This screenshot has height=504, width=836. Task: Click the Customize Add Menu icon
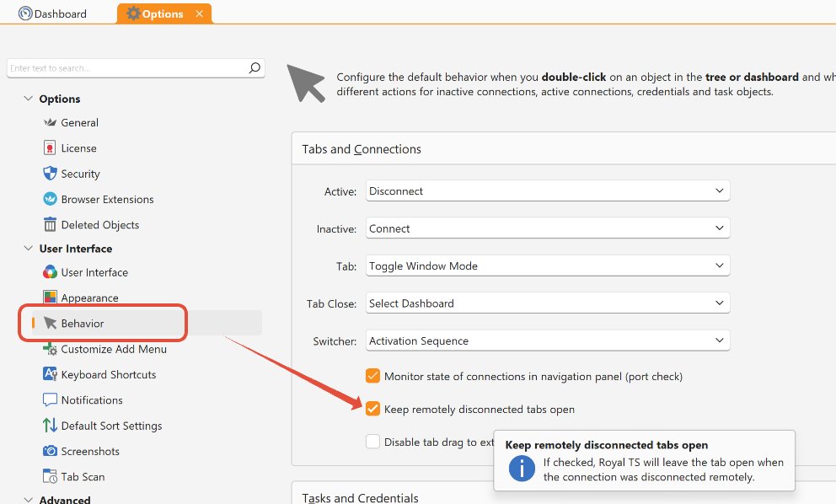click(x=50, y=349)
